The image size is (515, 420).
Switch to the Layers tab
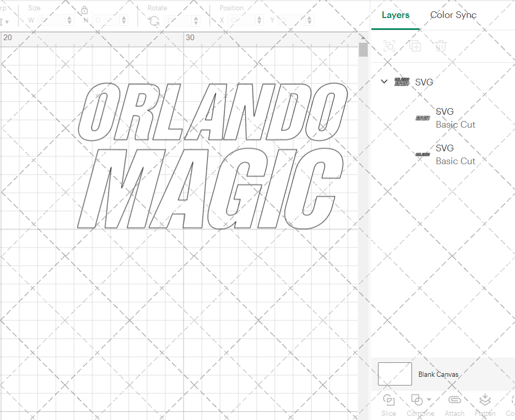click(396, 15)
